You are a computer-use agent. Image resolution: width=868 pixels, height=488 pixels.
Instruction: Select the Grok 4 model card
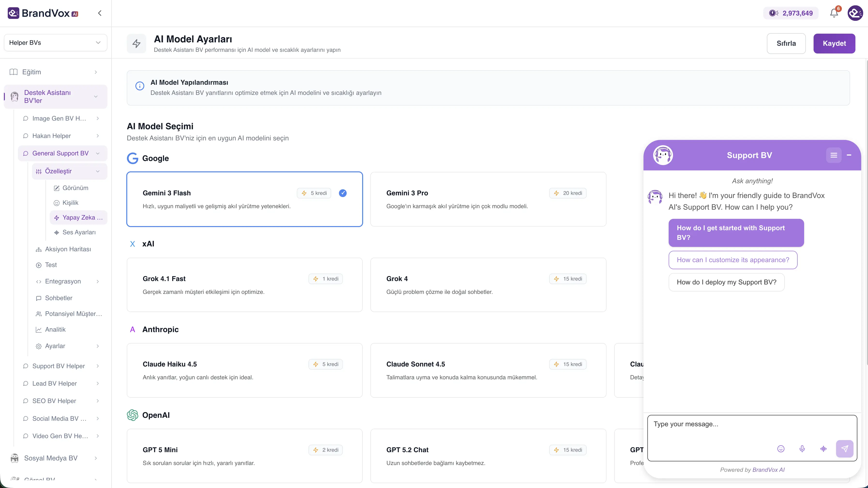[488, 285]
